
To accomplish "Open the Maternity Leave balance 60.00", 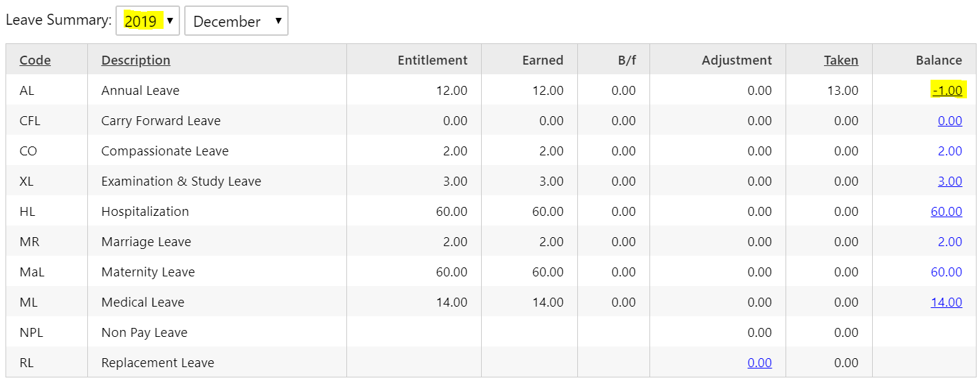I will click(x=946, y=272).
